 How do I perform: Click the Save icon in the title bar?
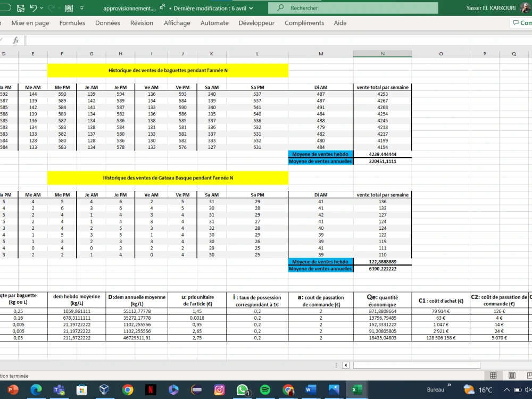coord(20,8)
